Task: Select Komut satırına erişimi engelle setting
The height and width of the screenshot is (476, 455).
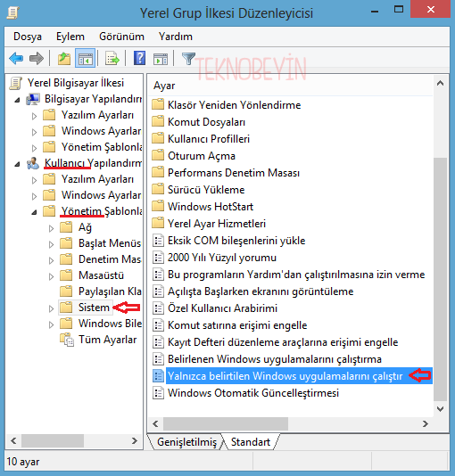Action: pyautogui.click(x=237, y=325)
